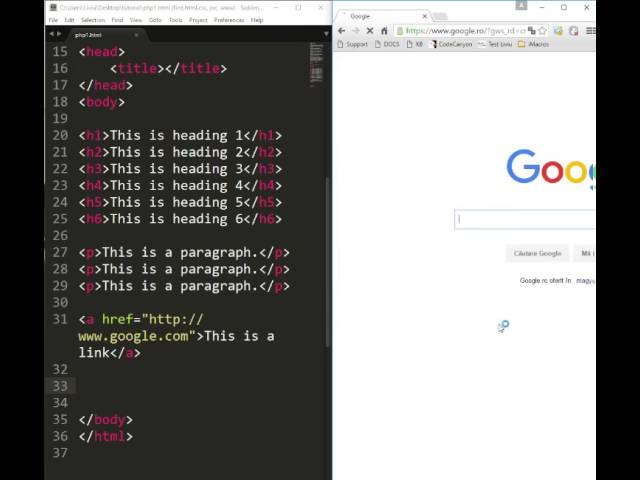Open the Sublime tab list dropdown arrow
The image size is (640, 480).
326,34
